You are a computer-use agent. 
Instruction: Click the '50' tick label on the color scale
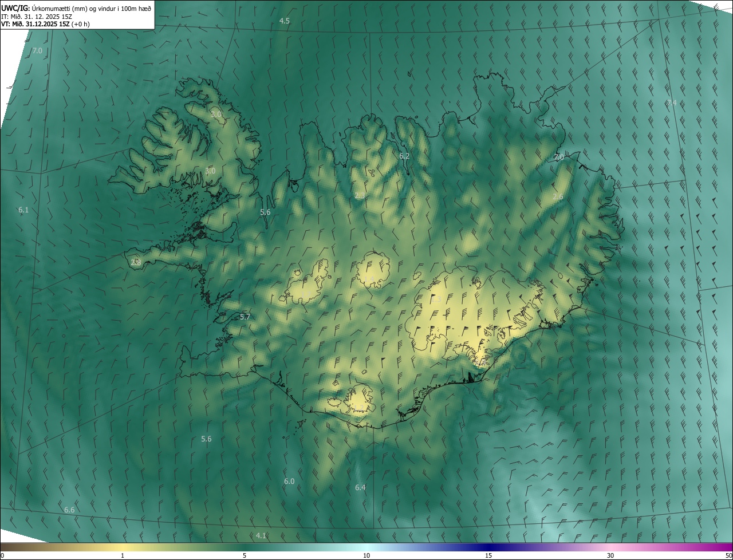[728, 556]
